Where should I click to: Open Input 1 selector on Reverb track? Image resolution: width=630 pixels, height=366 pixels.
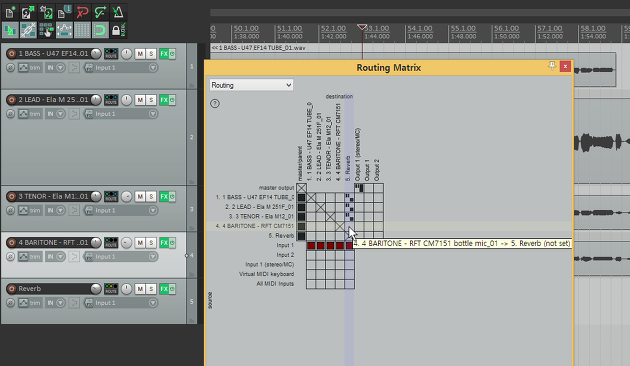pyautogui.click(x=121, y=303)
